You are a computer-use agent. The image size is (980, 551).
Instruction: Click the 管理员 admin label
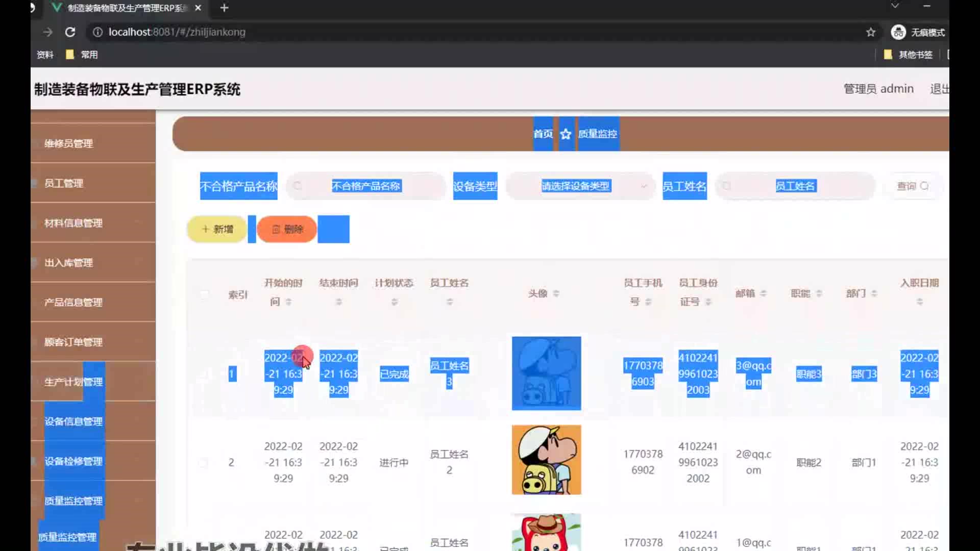tap(878, 89)
